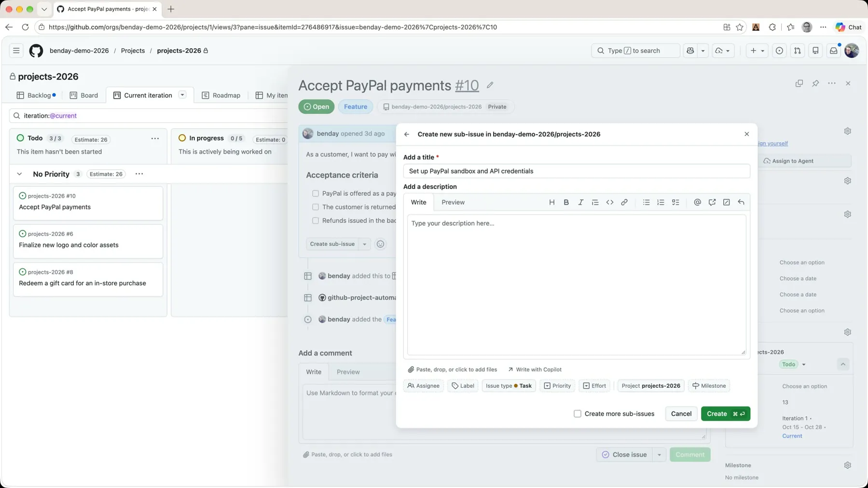Open Todo column options menu

pos(155,138)
